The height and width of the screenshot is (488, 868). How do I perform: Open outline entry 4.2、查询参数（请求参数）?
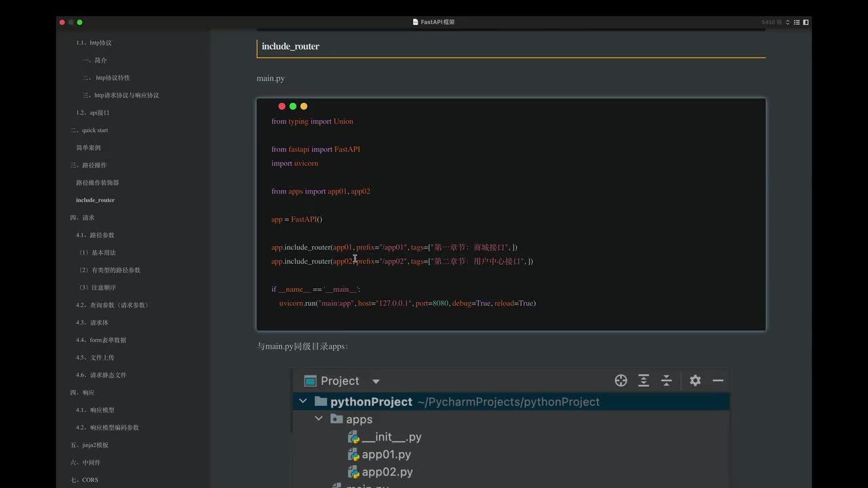tap(113, 305)
